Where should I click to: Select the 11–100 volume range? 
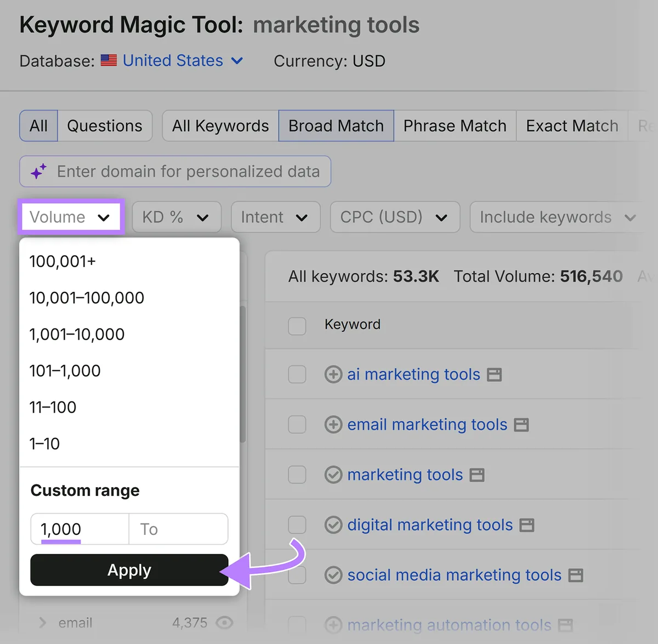pyautogui.click(x=129, y=407)
